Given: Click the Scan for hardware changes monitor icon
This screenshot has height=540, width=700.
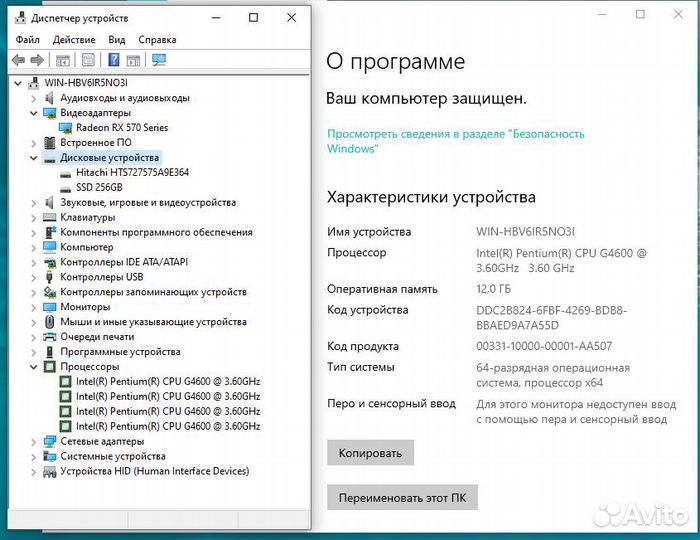Looking at the screenshot, I should [158, 60].
